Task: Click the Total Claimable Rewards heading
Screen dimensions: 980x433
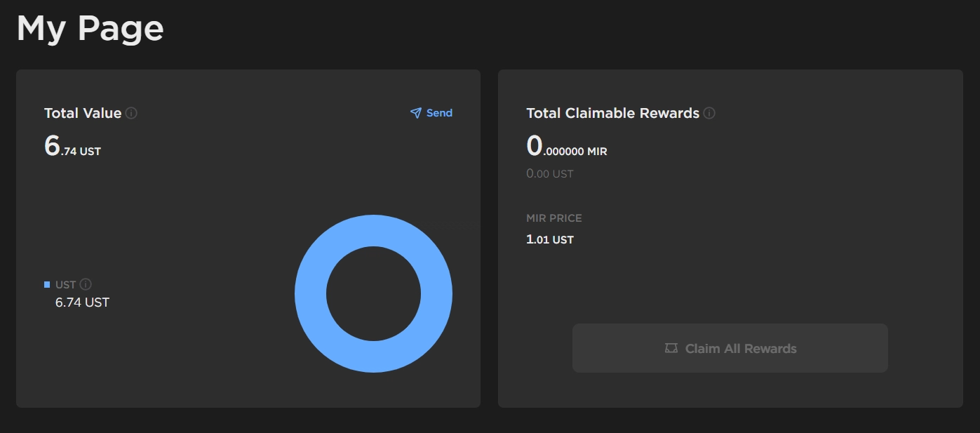Action: click(612, 113)
